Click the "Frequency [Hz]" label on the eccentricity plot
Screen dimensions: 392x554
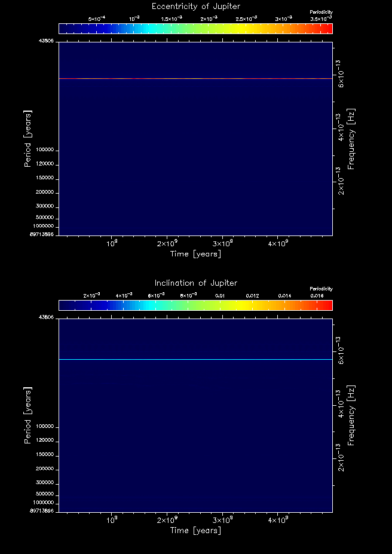(351, 139)
